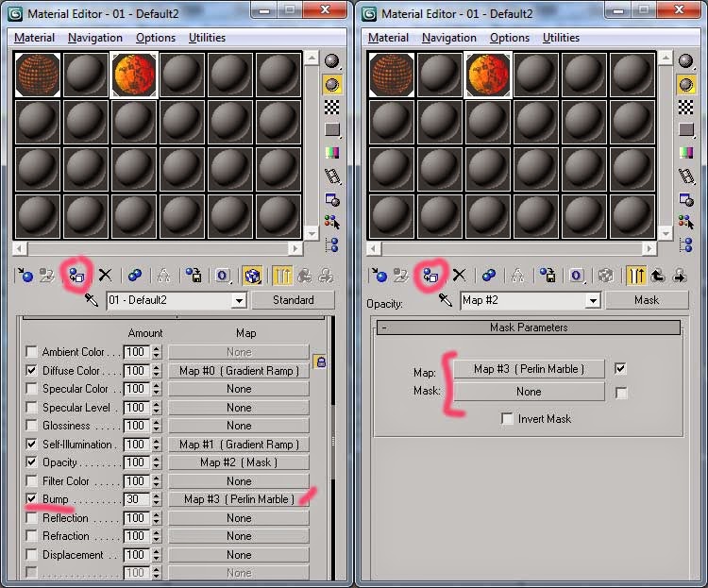The image size is (708, 588).
Task: Click Get Material icon in left editor
Action: point(25,275)
